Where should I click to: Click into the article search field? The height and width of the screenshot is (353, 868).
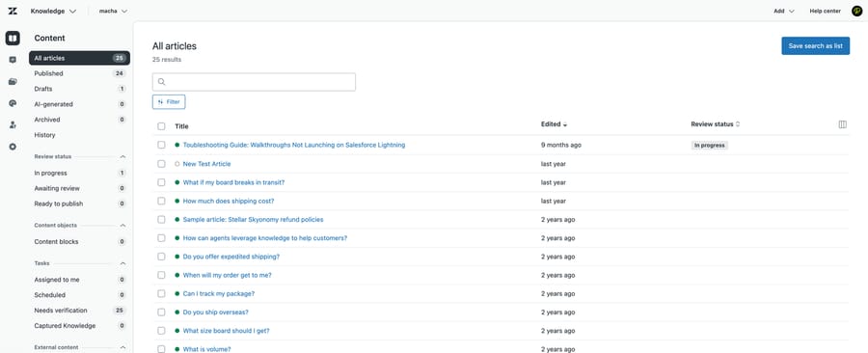(x=254, y=82)
